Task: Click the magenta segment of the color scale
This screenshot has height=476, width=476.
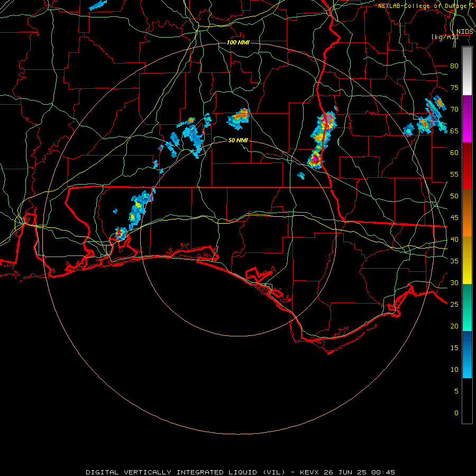Action: 467,119
